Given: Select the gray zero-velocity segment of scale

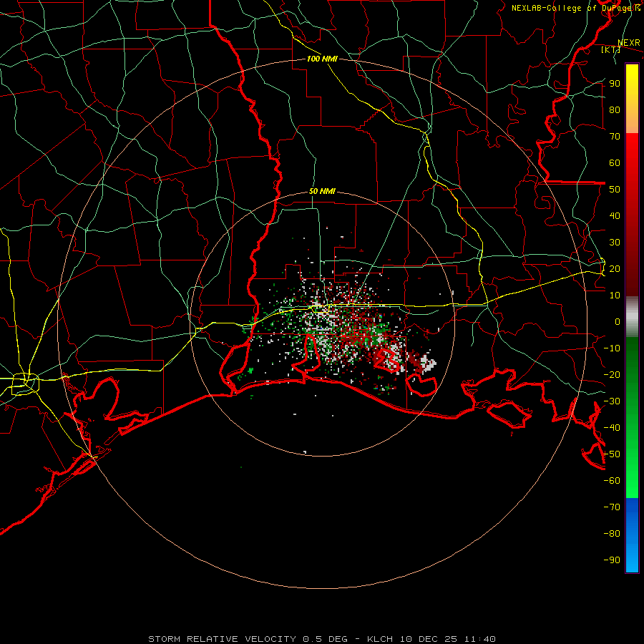Looking at the screenshot, I should click(632, 317).
